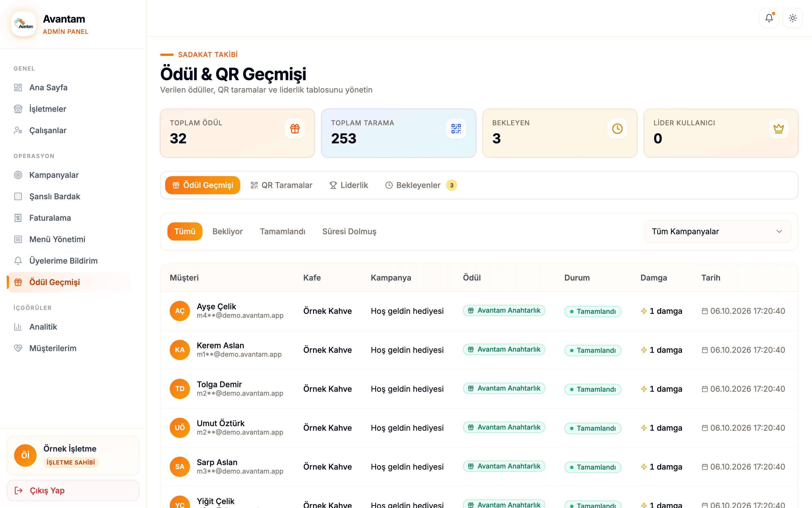Select Tümü status filter

pos(185,231)
